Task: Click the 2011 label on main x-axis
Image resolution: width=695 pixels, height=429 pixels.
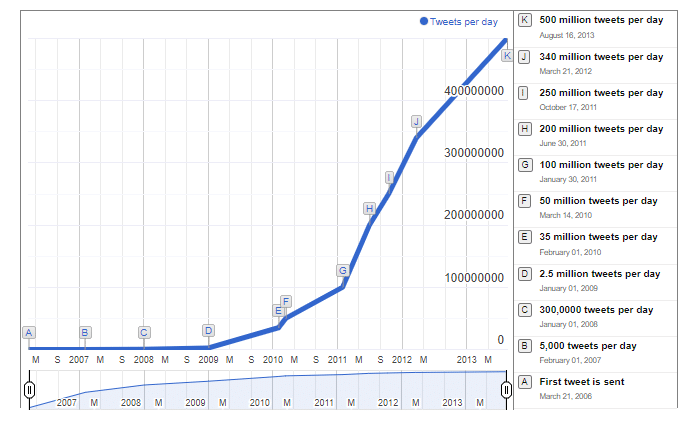Action: [x=337, y=359]
